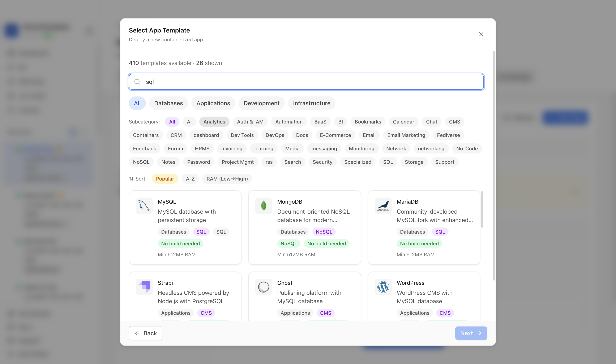The image size is (616, 364).
Task: Click the Strapi logo icon
Action: 144,287
